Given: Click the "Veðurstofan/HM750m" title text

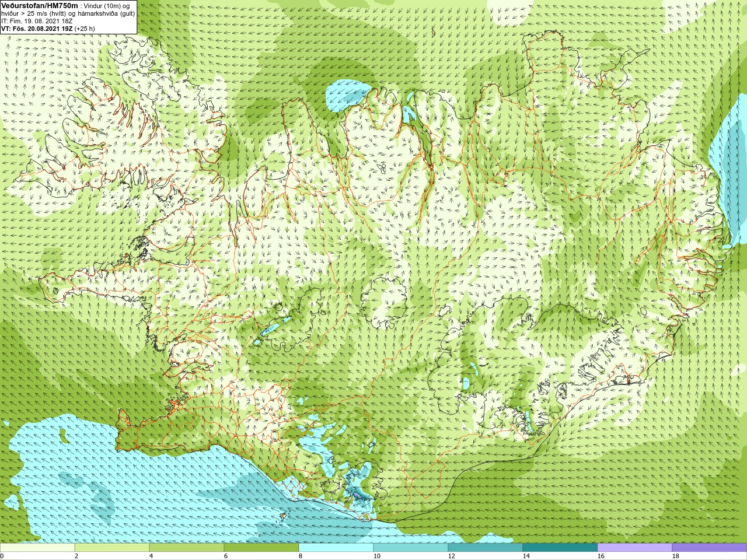Looking at the screenshot, I should click(40, 5).
